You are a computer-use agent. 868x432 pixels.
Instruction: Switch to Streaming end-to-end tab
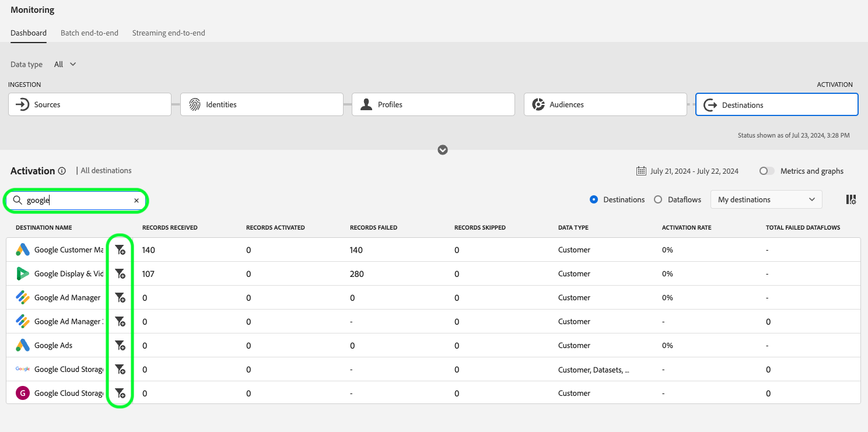(x=169, y=33)
